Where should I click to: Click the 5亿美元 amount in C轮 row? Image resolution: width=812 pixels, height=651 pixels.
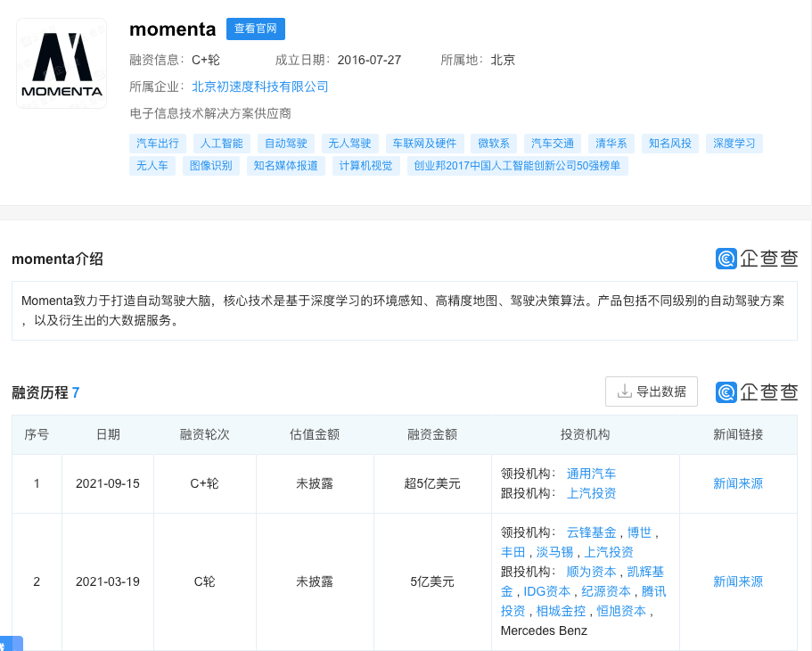pyautogui.click(x=432, y=581)
